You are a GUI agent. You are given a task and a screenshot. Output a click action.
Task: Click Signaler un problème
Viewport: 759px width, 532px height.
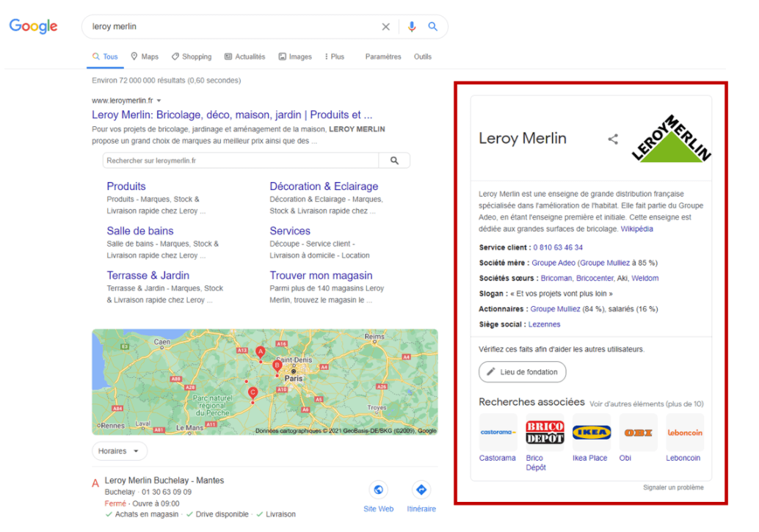coord(673,487)
